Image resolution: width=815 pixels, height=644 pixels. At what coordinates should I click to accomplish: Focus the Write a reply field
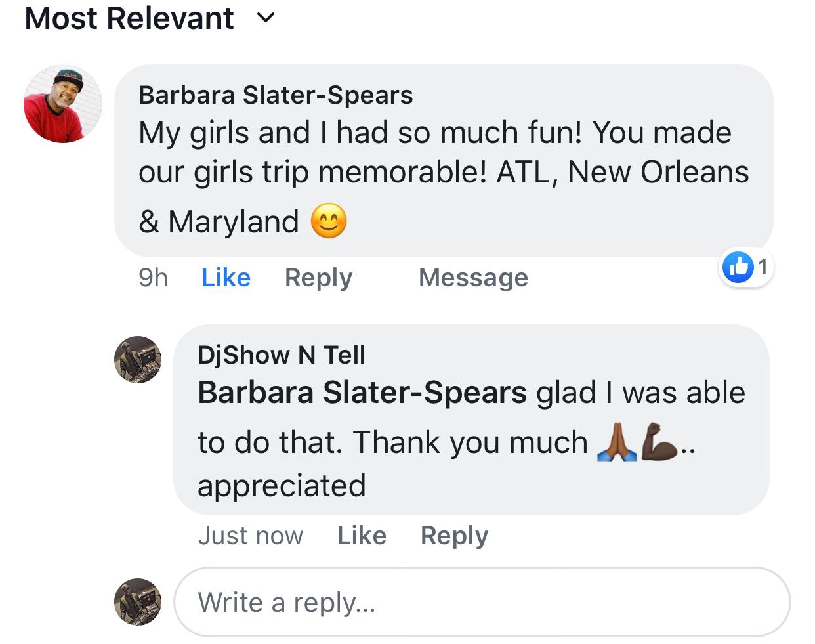point(482,602)
